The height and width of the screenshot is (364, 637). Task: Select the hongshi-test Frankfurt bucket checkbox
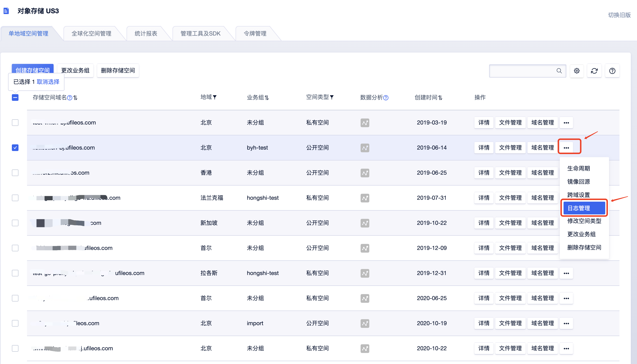[x=15, y=198]
